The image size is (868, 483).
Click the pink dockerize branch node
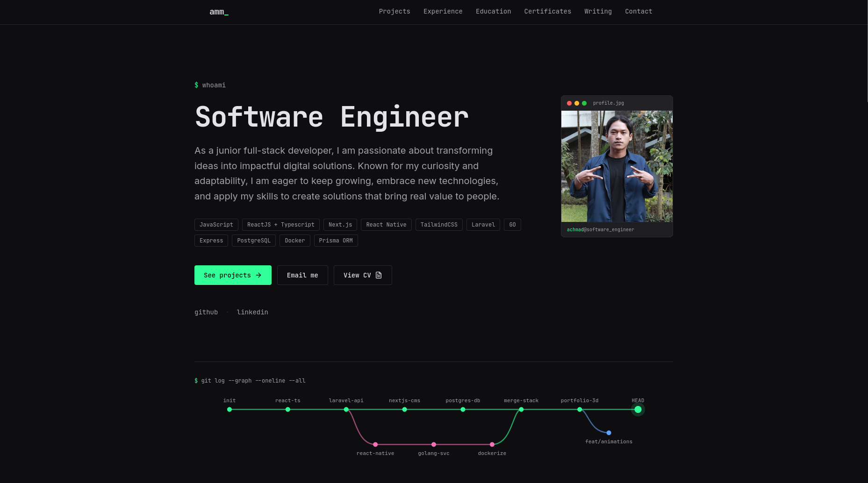tap(492, 445)
